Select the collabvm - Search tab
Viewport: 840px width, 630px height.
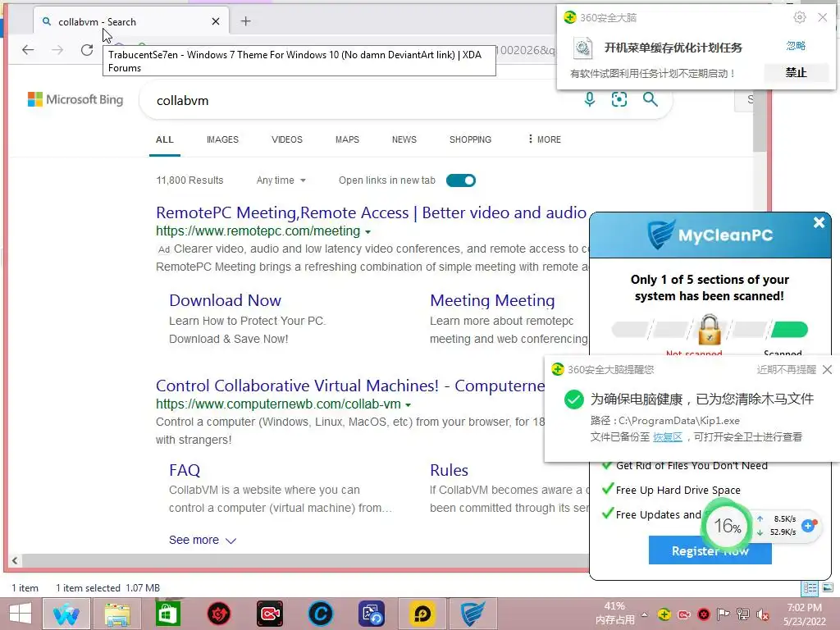(x=131, y=21)
